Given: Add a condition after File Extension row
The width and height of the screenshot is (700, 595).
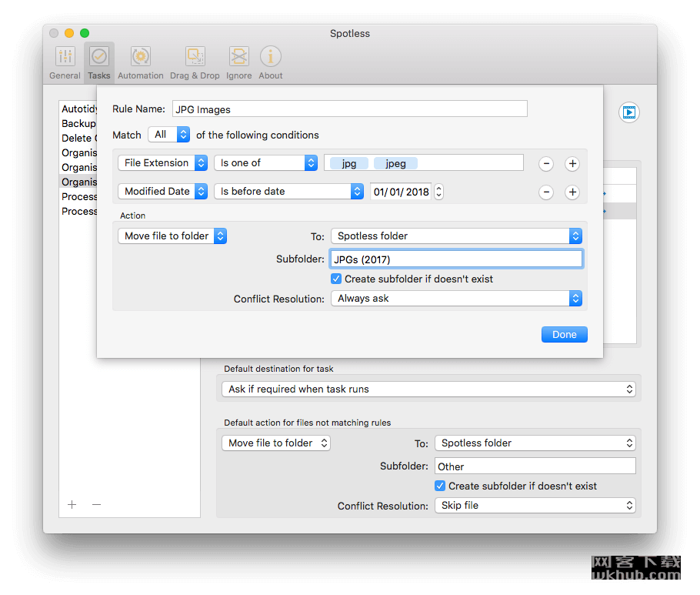Looking at the screenshot, I should [x=572, y=164].
